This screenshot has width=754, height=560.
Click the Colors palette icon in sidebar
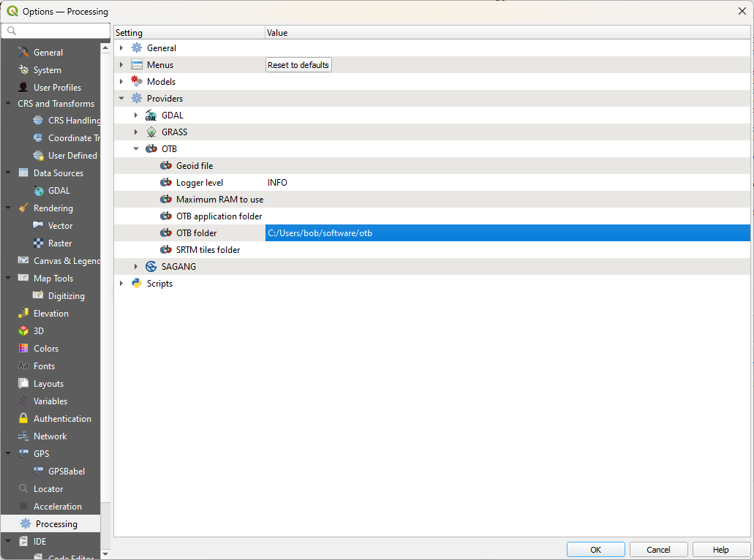[23, 349]
